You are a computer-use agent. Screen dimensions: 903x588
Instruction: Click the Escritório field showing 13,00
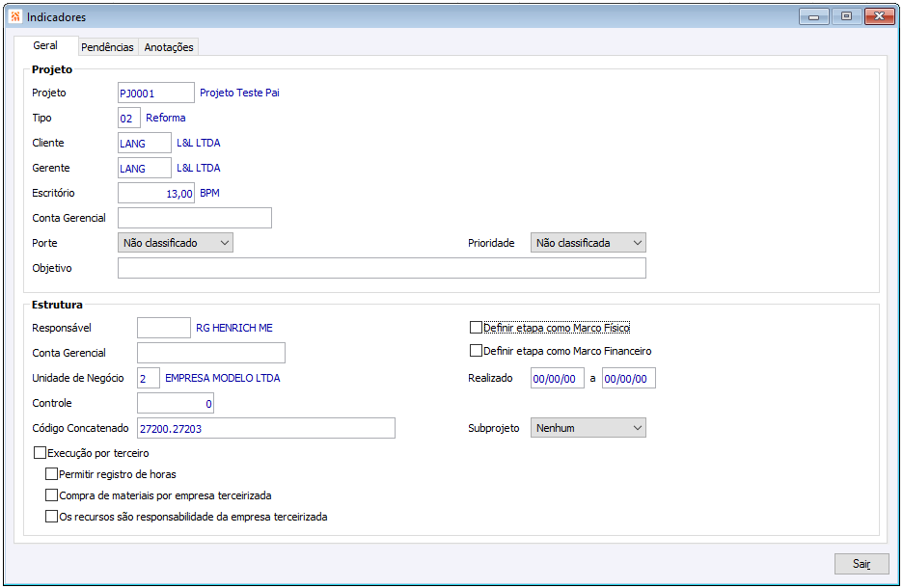tap(156, 194)
